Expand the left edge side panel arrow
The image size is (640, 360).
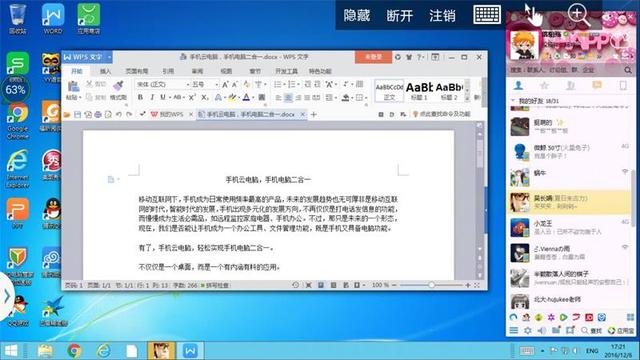[7, 296]
